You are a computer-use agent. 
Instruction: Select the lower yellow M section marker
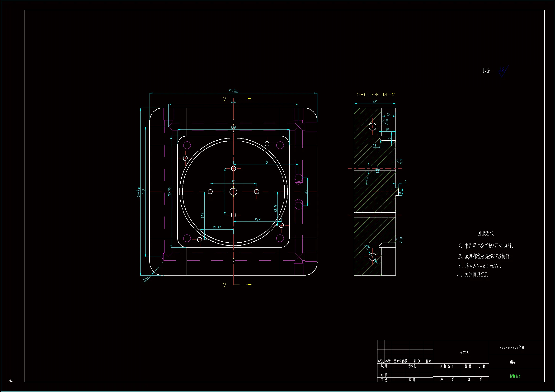pyautogui.click(x=225, y=285)
